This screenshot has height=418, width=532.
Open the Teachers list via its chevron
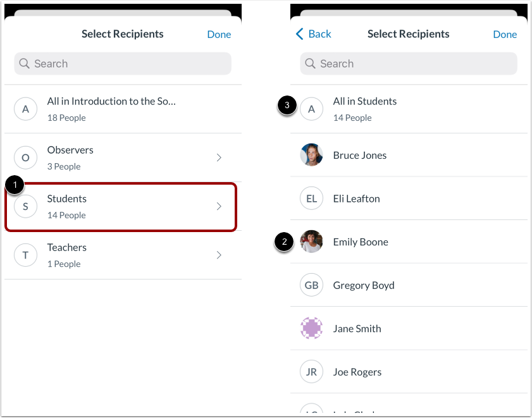pyautogui.click(x=219, y=255)
